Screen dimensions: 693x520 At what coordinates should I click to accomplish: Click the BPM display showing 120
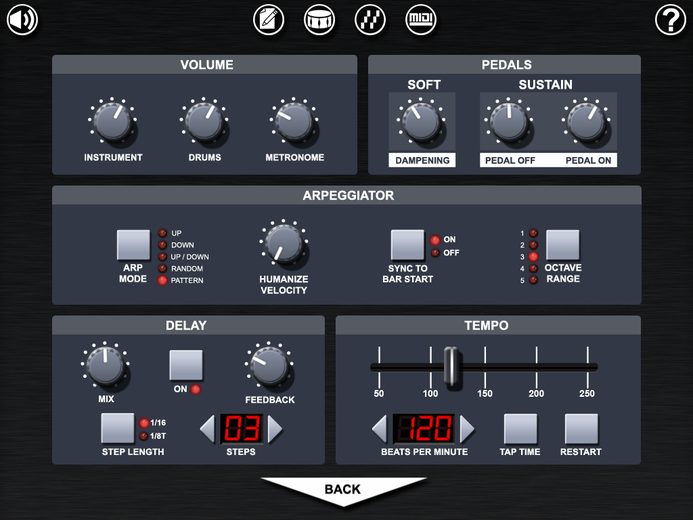tap(423, 429)
